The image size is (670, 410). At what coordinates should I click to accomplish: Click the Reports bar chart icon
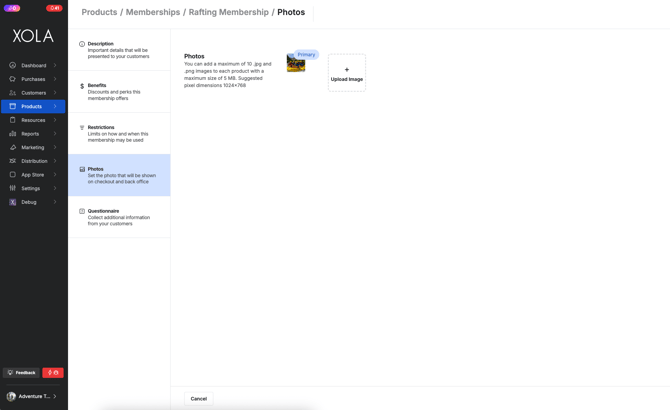[12, 134]
